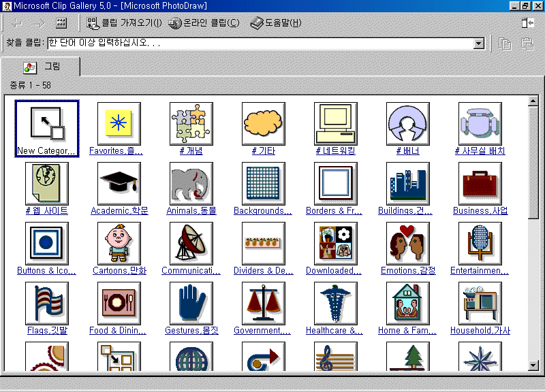Open the dinner plate Food icon
The image size is (545, 392).
(x=119, y=304)
